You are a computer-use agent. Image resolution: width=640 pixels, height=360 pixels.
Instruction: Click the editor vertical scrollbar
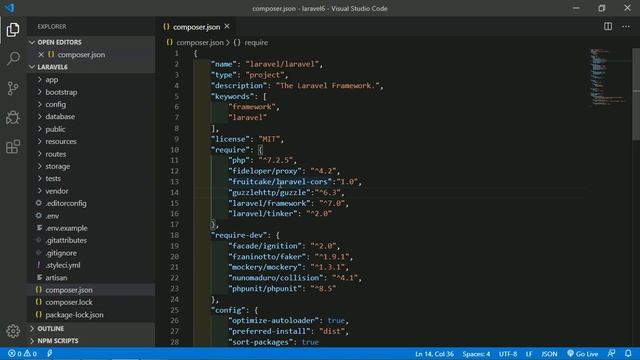point(636,94)
